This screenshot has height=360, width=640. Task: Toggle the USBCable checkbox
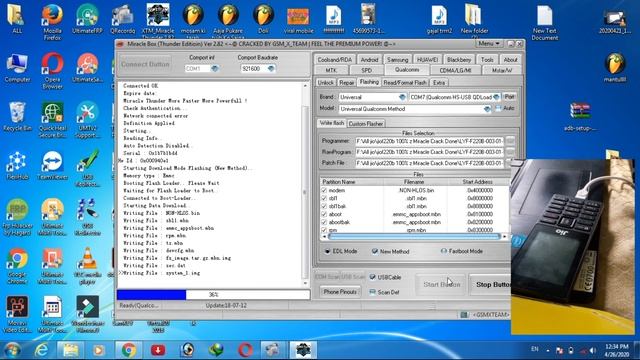coord(372,277)
